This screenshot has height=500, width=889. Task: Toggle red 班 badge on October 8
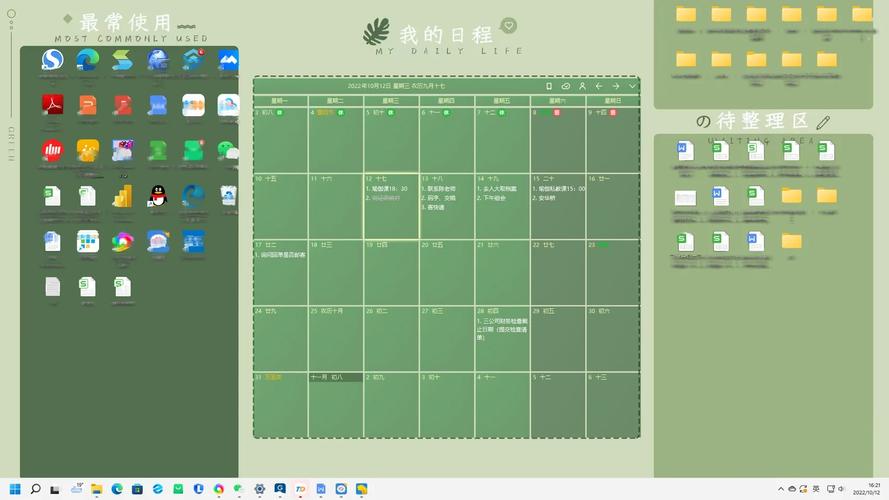(557, 112)
